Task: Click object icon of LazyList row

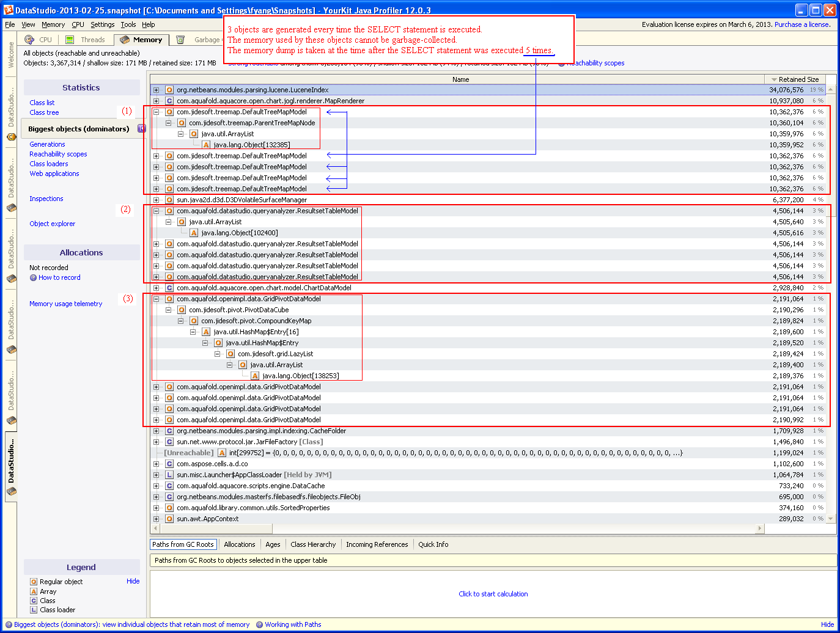Action: 230,354
